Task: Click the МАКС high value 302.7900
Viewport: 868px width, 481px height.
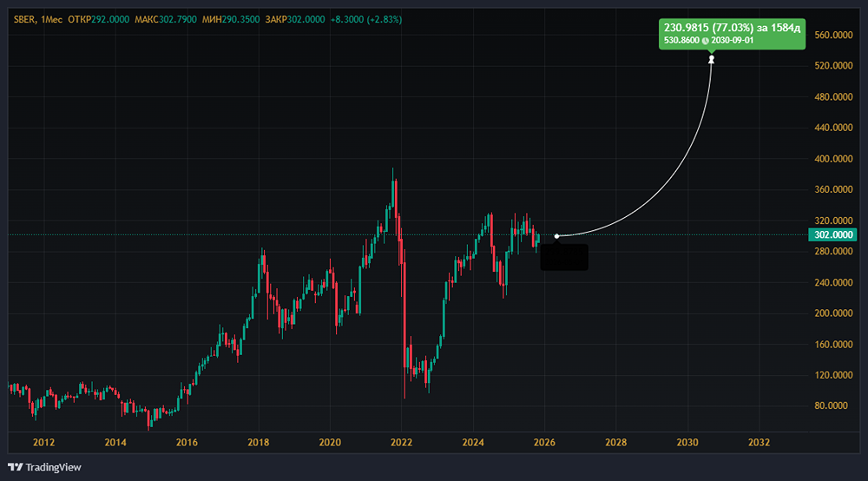Action: pyautogui.click(x=180, y=19)
